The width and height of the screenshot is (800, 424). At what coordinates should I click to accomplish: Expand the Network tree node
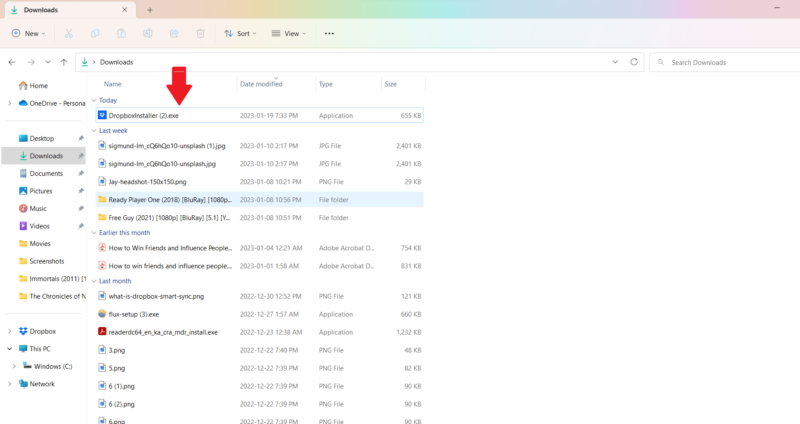(10, 384)
